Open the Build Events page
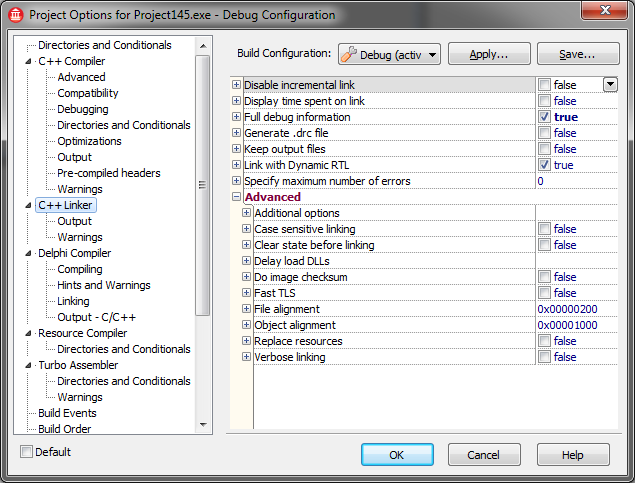This screenshot has height=483, width=635. click(67, 413)
